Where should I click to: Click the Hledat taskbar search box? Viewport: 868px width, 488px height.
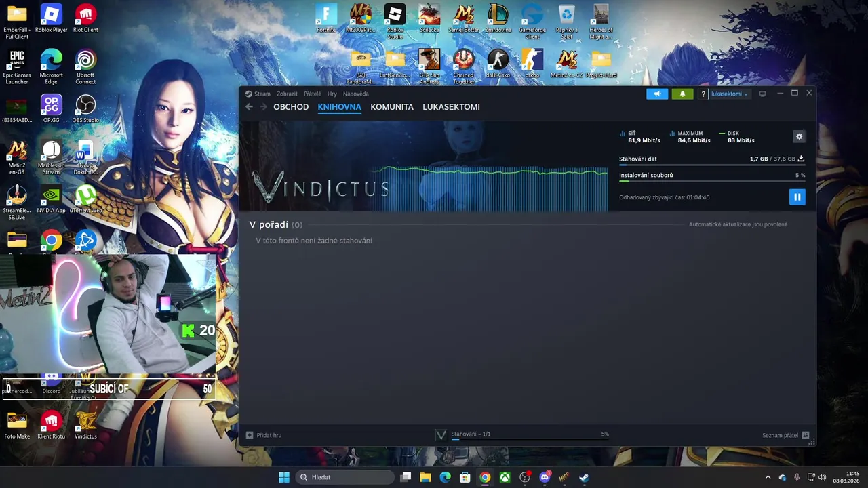click(x=344, y=477)
